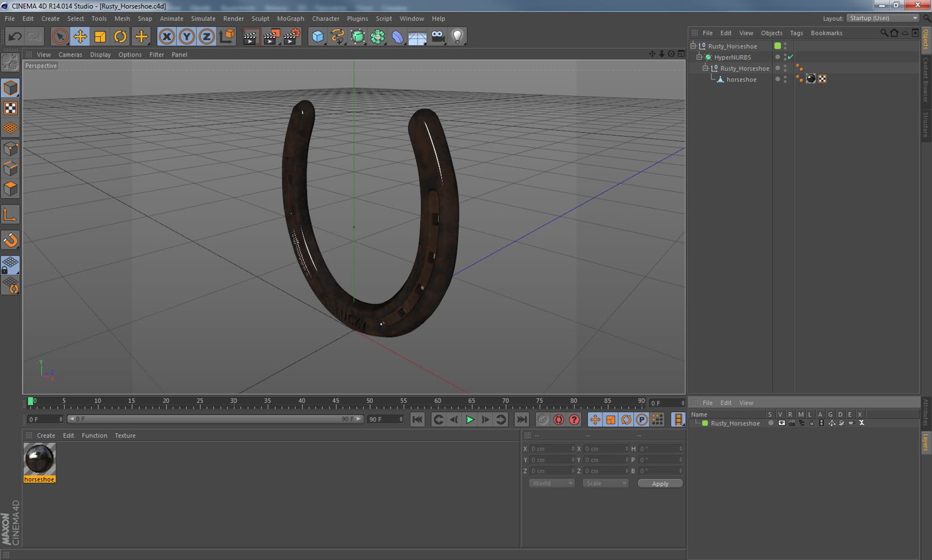Open the Layout dropdown Startup (User)
932x560 pixels.
(883, 18)
